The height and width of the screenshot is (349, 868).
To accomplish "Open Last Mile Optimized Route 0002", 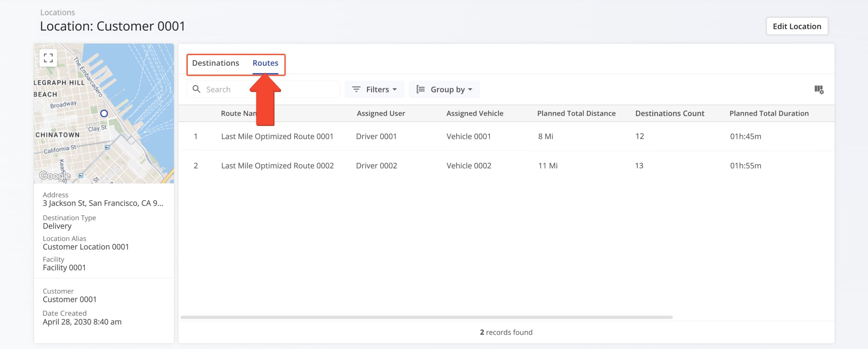I will pyautogui.click(x=277, y=166).
